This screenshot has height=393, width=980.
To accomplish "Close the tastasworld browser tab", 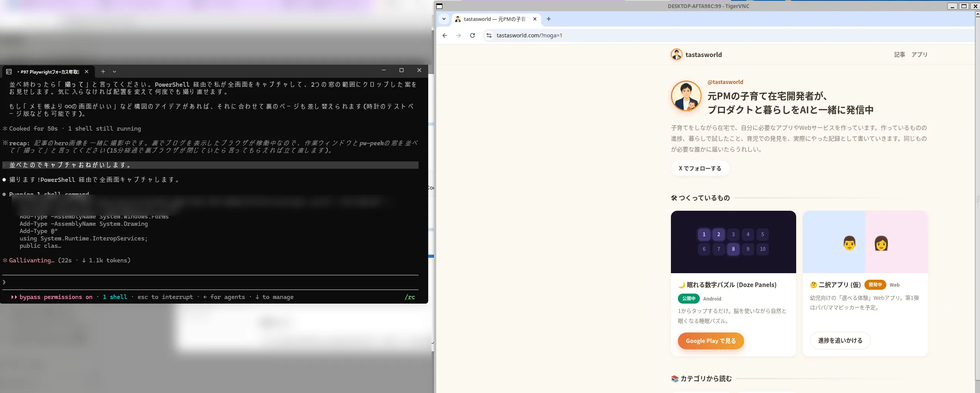I will pos(535,19).
